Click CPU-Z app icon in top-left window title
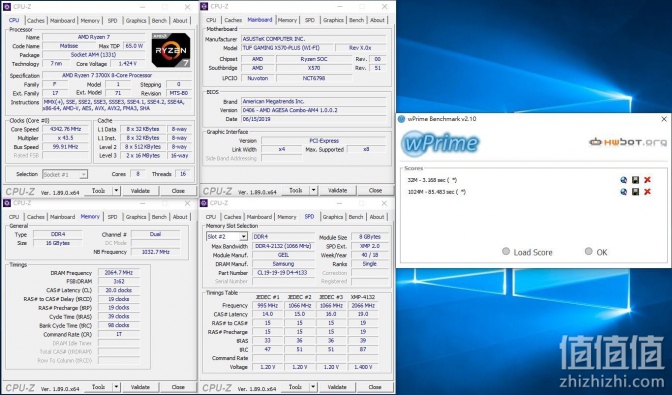Viewport: 672px width, 395px height. click(6, 6)
